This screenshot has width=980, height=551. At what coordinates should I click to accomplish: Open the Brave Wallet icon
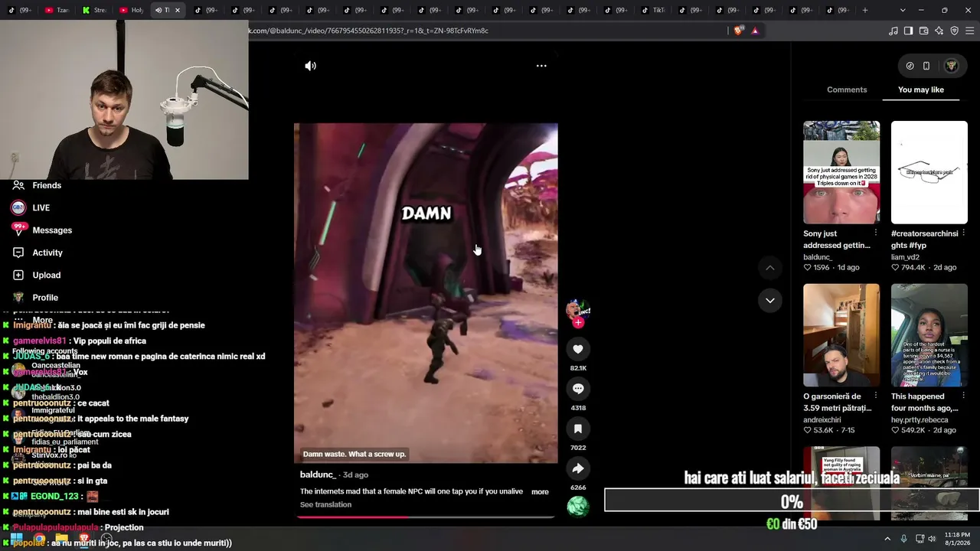pos(923,31)
